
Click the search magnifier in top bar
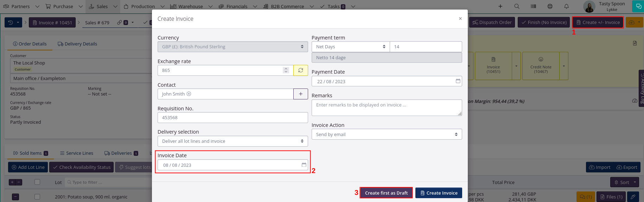(517, 6)
